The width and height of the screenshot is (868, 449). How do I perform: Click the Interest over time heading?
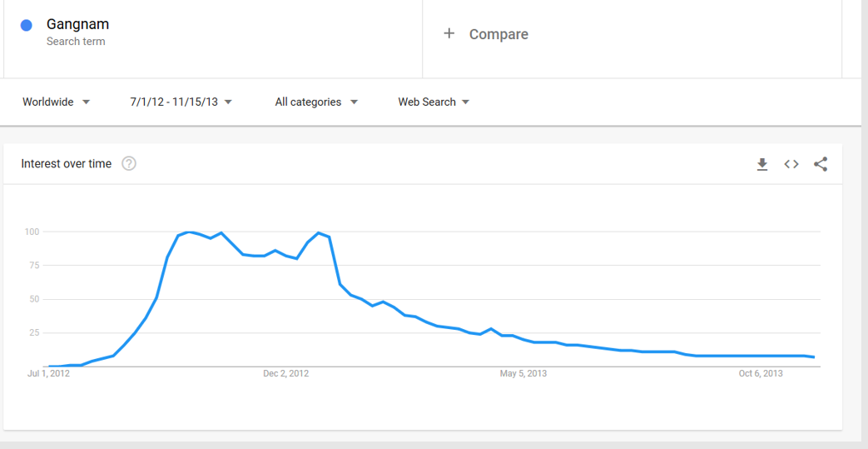[x=66, y=163]
